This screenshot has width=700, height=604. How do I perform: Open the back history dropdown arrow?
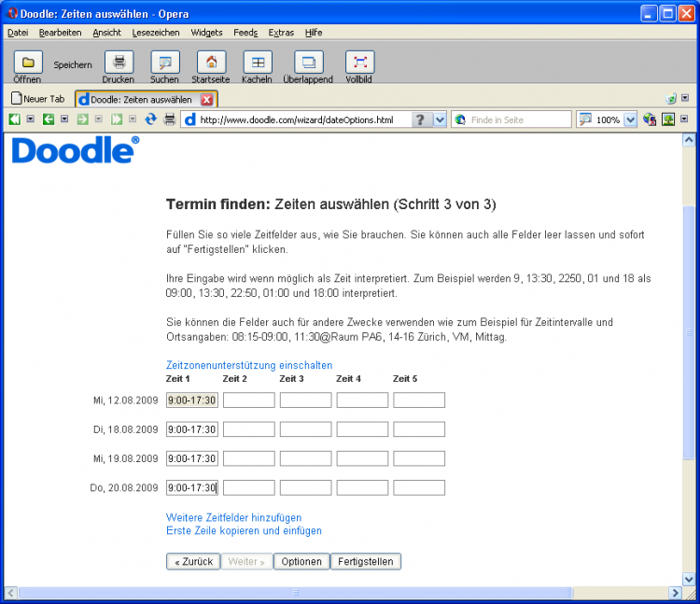(x=64, y=119)
